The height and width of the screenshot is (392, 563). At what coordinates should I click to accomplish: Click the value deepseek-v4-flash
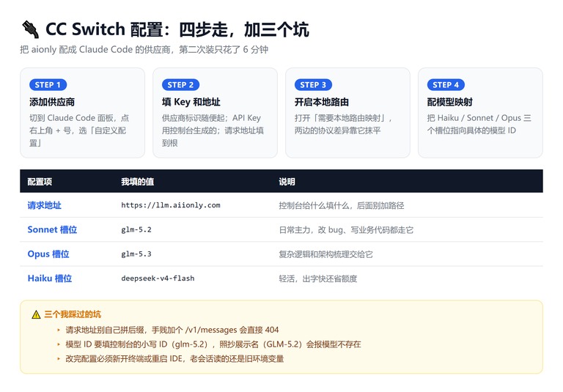pyautogui.click(x=158, y=278)
